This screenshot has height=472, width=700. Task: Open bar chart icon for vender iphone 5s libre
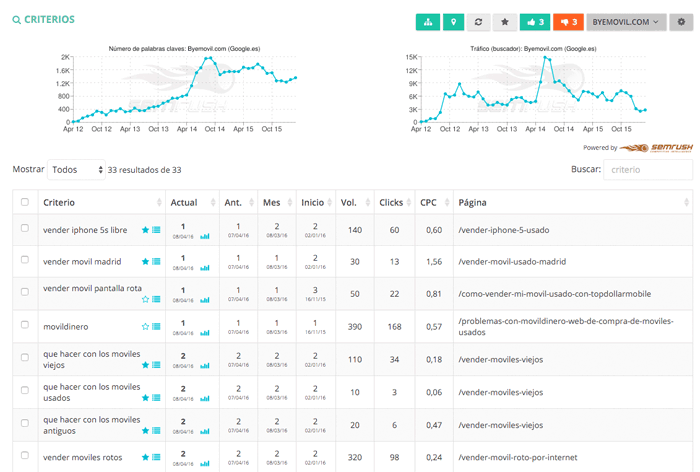205,236
